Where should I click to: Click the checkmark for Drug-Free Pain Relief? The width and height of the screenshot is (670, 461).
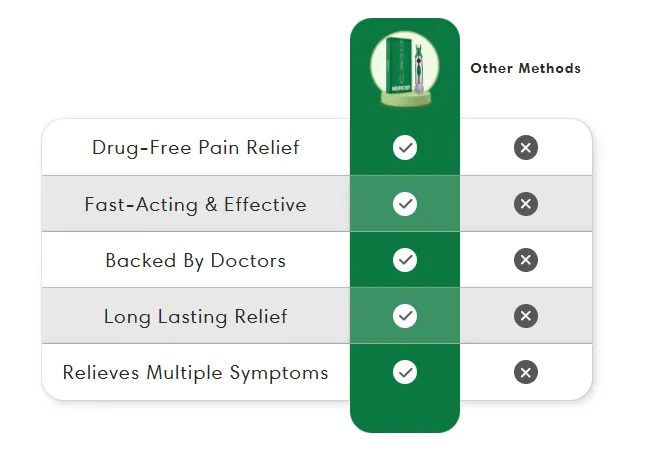405,148
